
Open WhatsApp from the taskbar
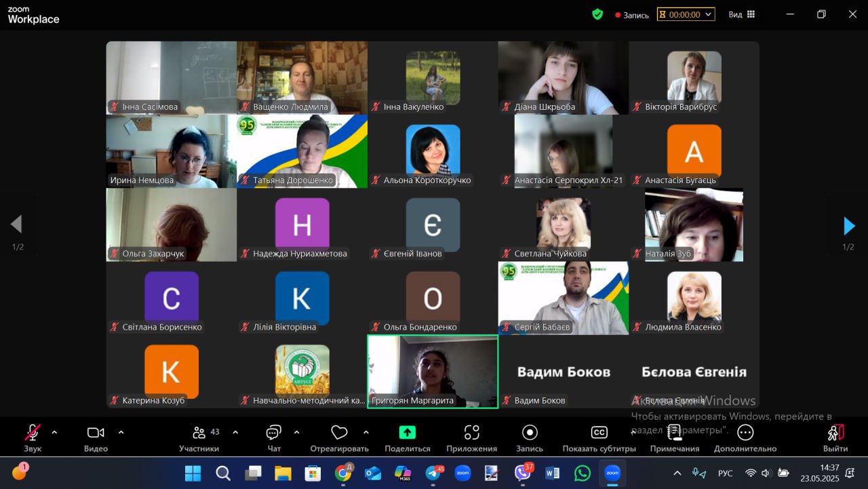point(583,473)
